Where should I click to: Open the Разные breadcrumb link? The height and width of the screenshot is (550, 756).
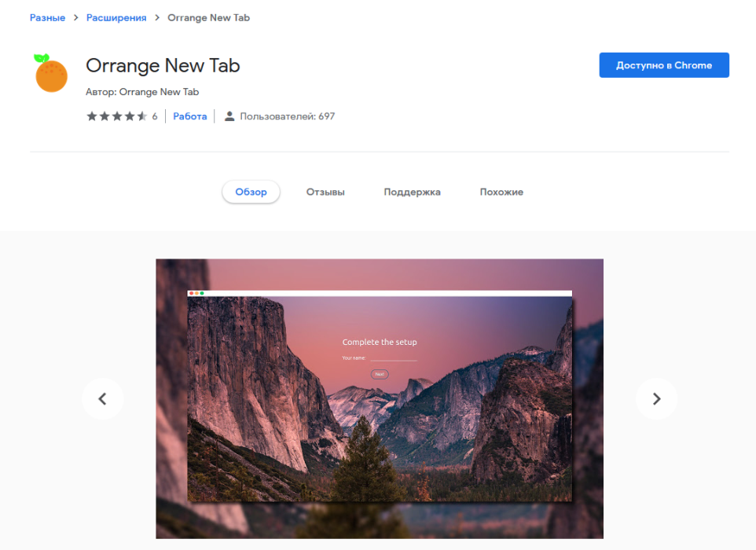(x=47, y=18)
